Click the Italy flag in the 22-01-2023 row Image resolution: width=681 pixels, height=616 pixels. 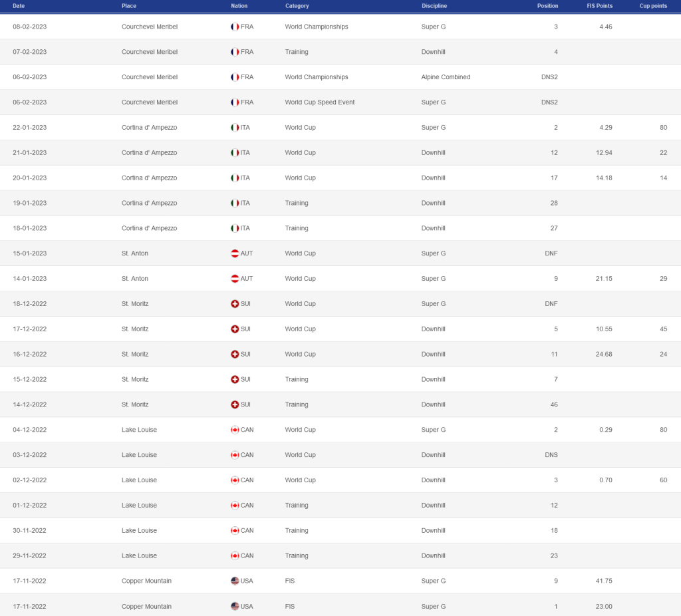235,127
